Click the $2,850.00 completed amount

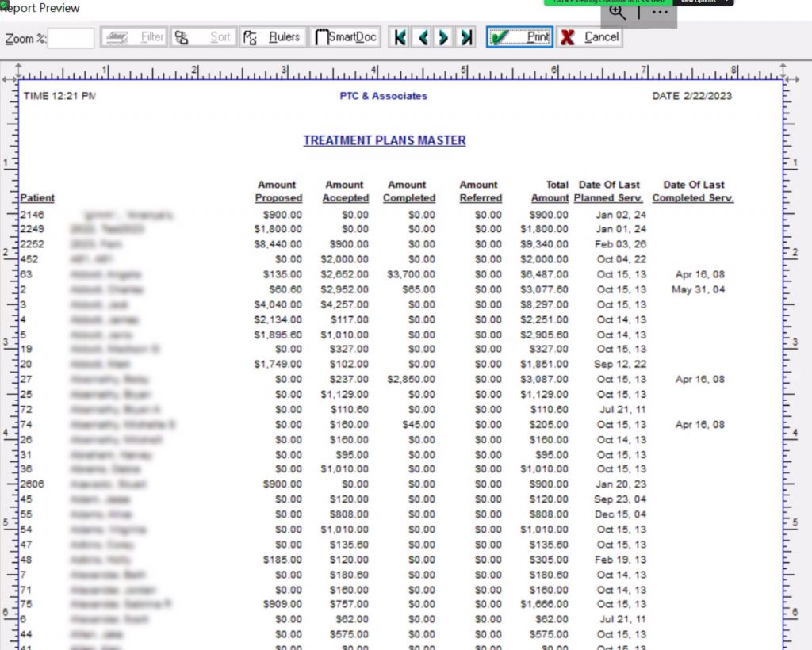click(x=412, y=380)
